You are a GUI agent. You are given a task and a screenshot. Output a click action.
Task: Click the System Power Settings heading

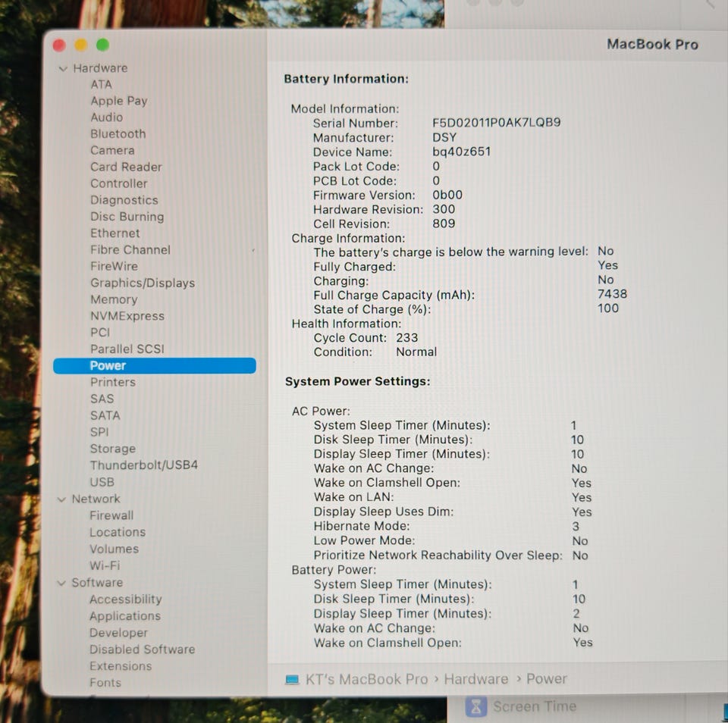point(357,381)
